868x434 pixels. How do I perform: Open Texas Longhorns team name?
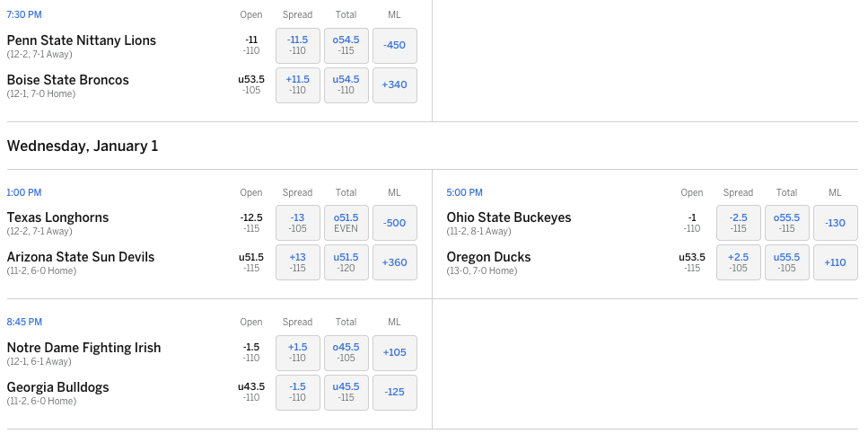57,217
